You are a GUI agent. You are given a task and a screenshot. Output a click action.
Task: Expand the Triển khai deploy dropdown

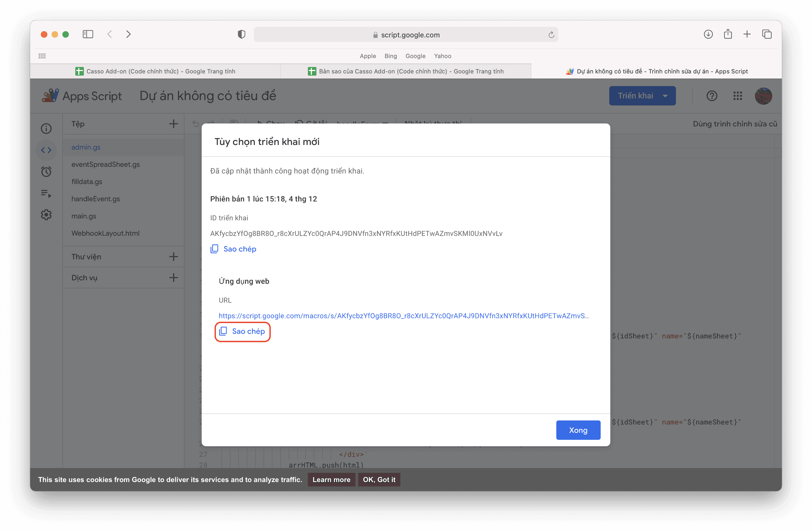pos(665,96)
